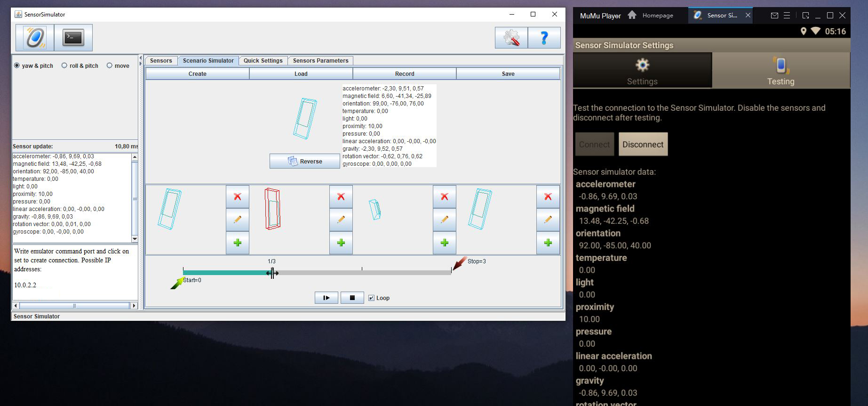Open settings wrench icon in toolbar
The image size is (868, 406).
(x=511, y=38)
